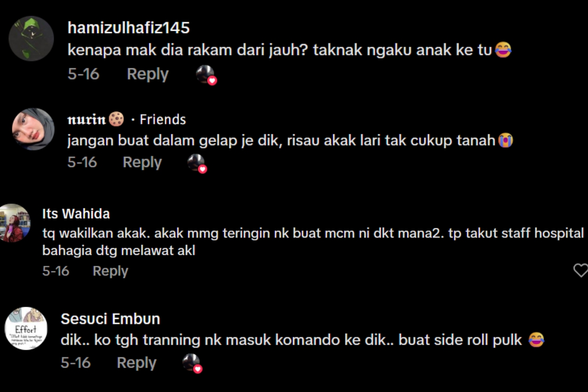This screenshot has width=588, height=392.
Task: Reply to hamizulhafiz145's comment
Action: click(x=148, y=74)
